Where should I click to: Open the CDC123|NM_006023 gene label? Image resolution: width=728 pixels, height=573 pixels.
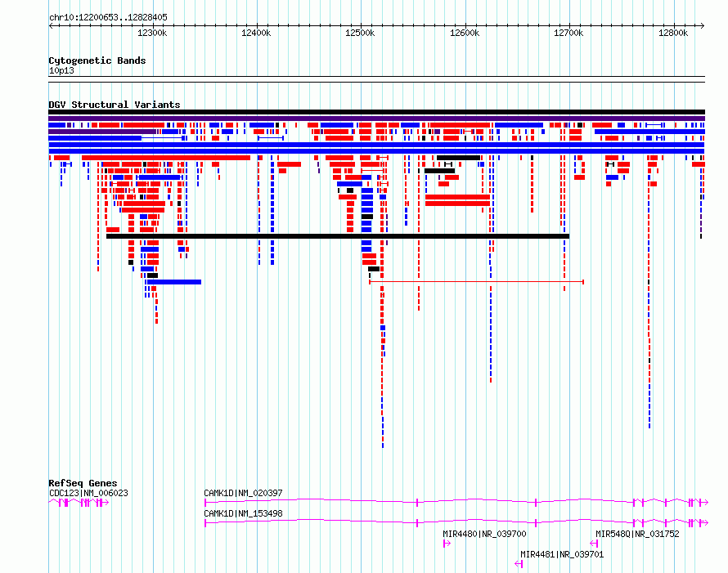coord(88,493)
